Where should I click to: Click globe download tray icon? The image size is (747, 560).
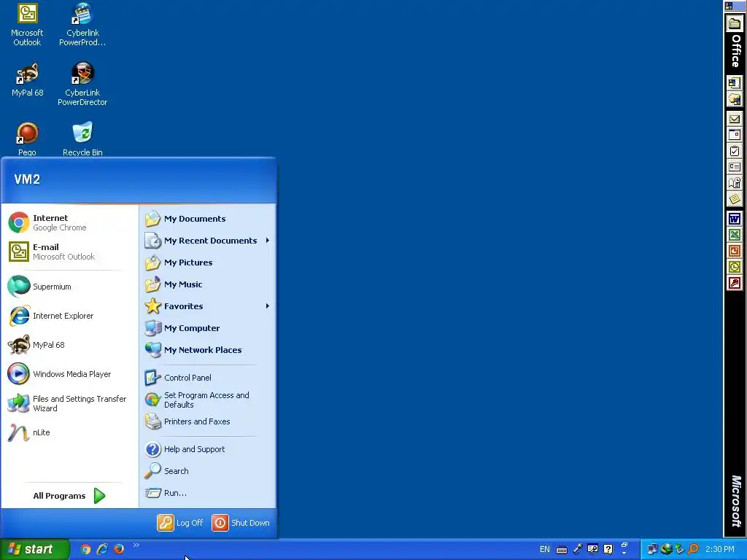click(x=666, y=550)
